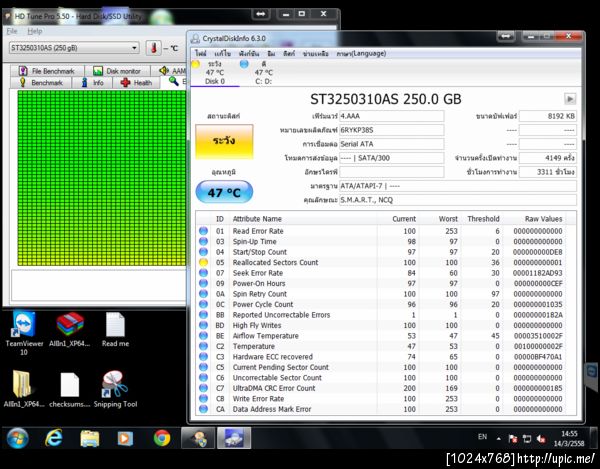The image size is (600, 469).
Task: Click the 47 °C temperature button
Action: [x=224, y=192]
